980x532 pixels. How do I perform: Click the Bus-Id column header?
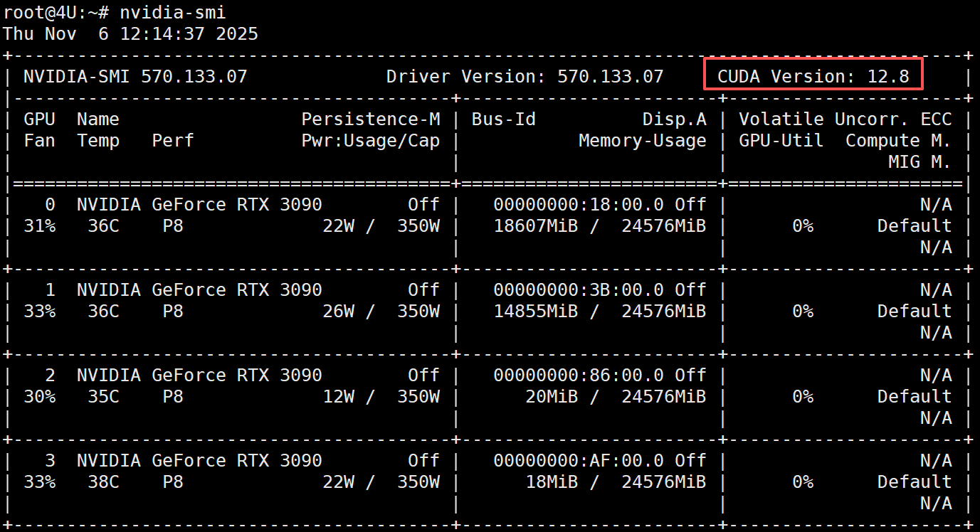click(504, 119)
